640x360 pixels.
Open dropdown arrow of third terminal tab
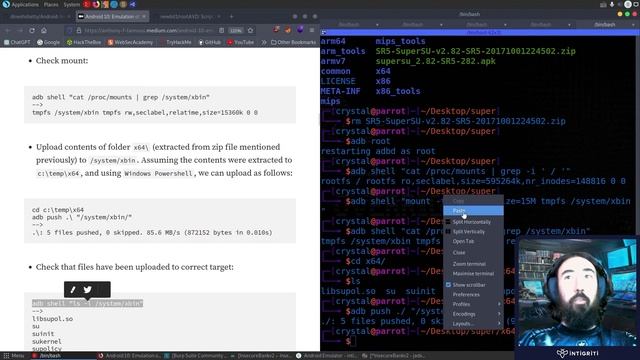(x=505, y=25)
